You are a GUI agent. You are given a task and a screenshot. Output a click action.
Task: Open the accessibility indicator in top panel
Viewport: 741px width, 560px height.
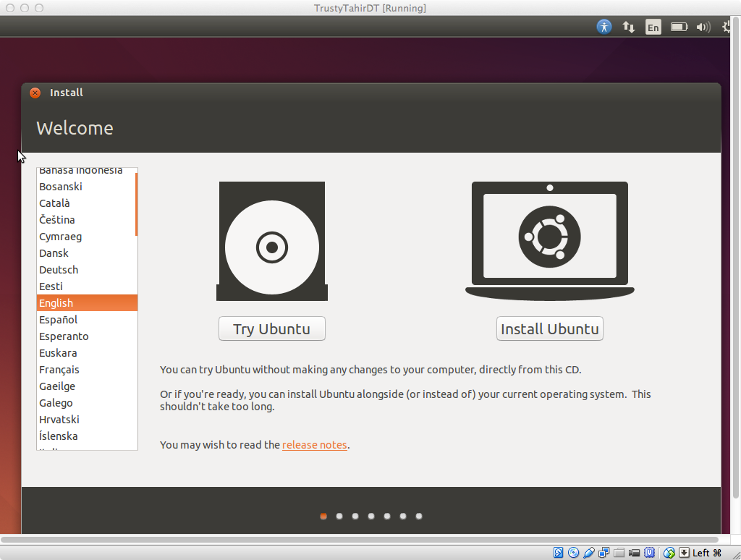click(x=604, y=27)
